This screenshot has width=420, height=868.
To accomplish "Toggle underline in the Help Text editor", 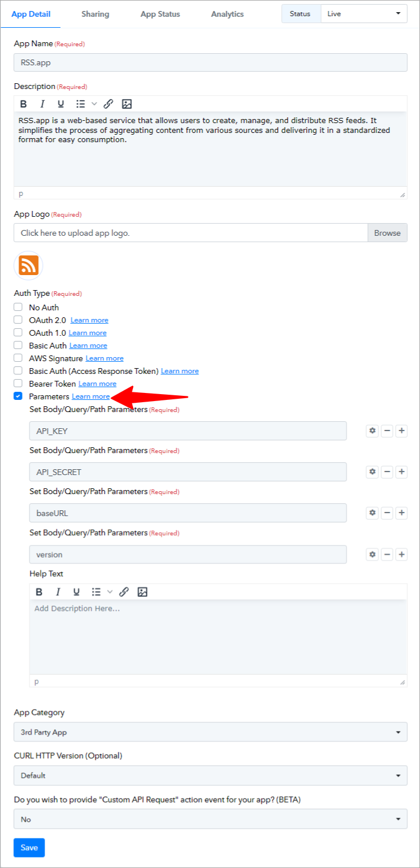I will [x=76, y=592].
